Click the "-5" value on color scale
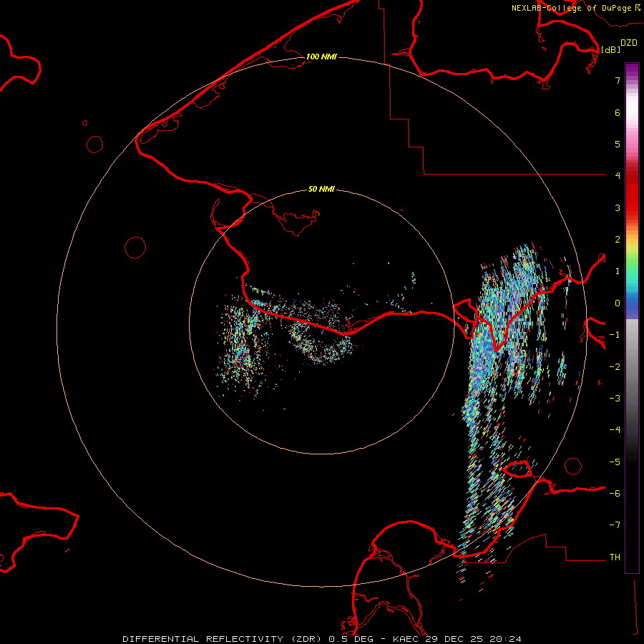Screen dimensions: 644x644 tap(615, 462)
